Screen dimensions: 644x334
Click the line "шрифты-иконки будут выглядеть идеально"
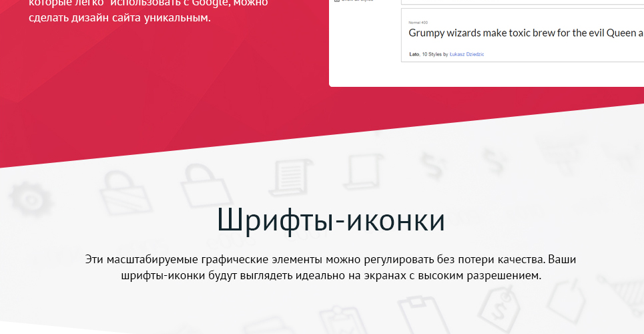(x=331, y=276)
